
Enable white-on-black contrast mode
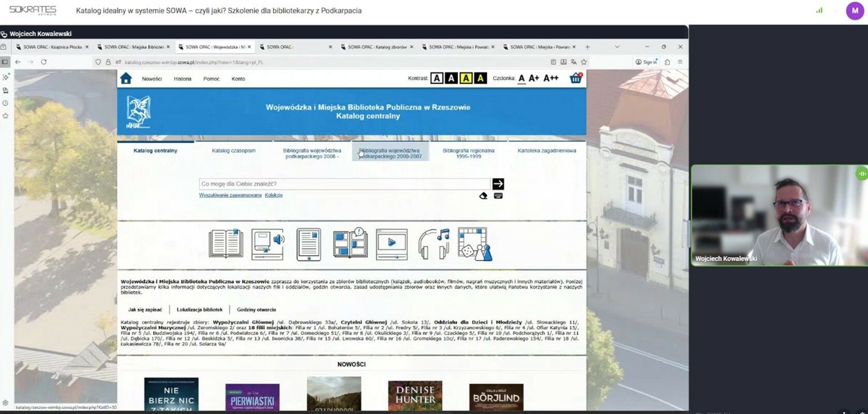coord(452,78)
